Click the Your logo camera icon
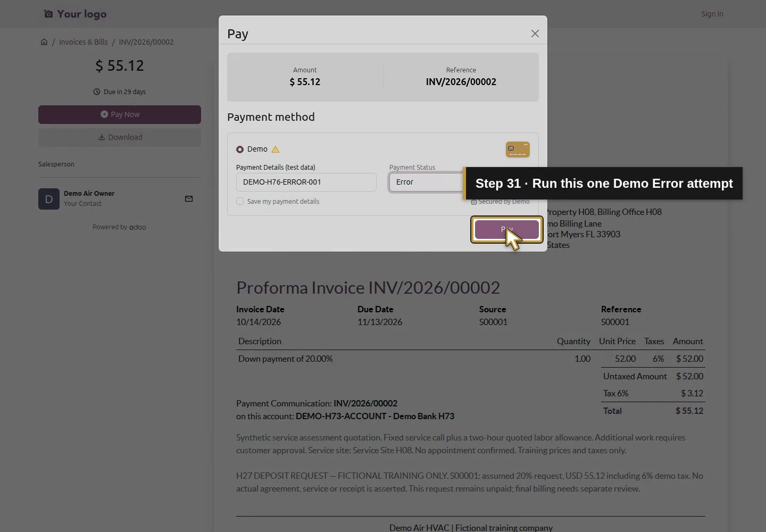The width and height of the screenshot is (766, 532). click(48, 14)
